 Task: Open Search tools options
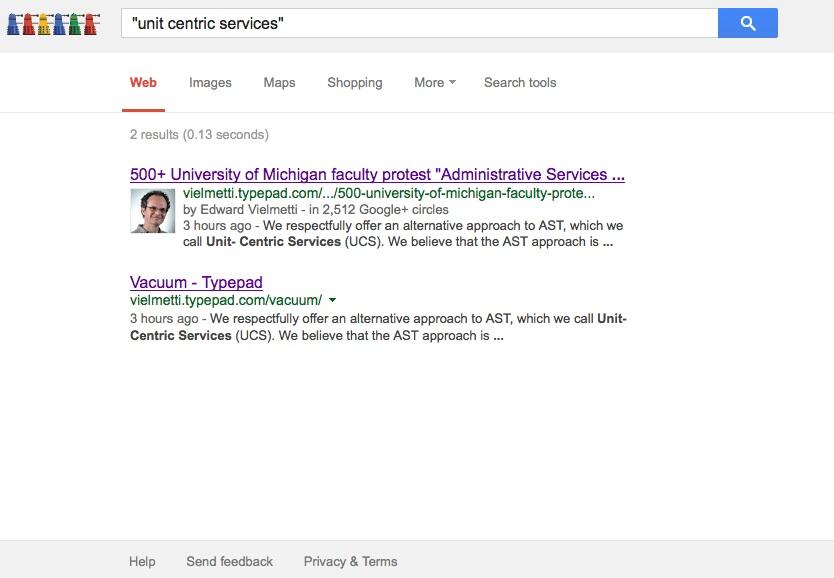(520, 82)
